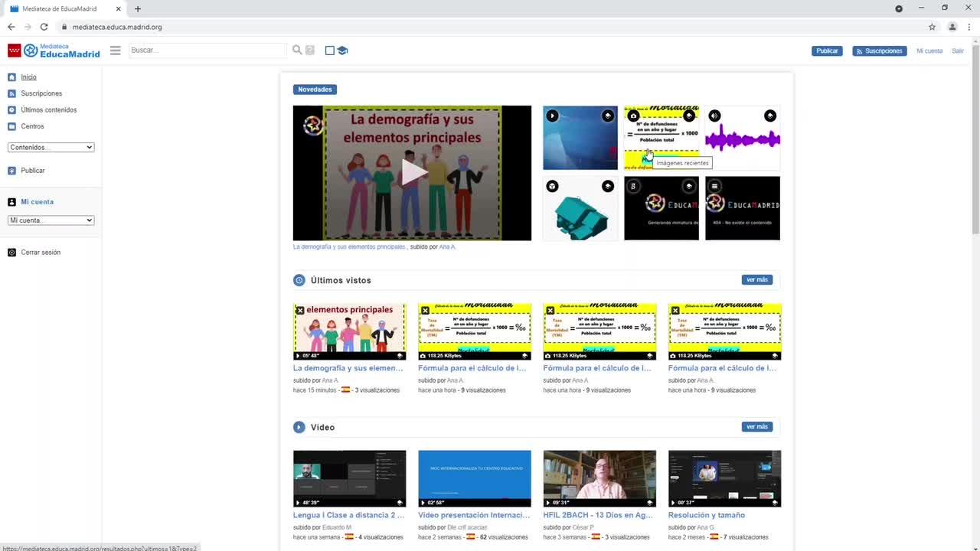Screen dimensions: 980x551
Task: Click the layers icon on blue video thumbnail
Action: tap(608, 116)
